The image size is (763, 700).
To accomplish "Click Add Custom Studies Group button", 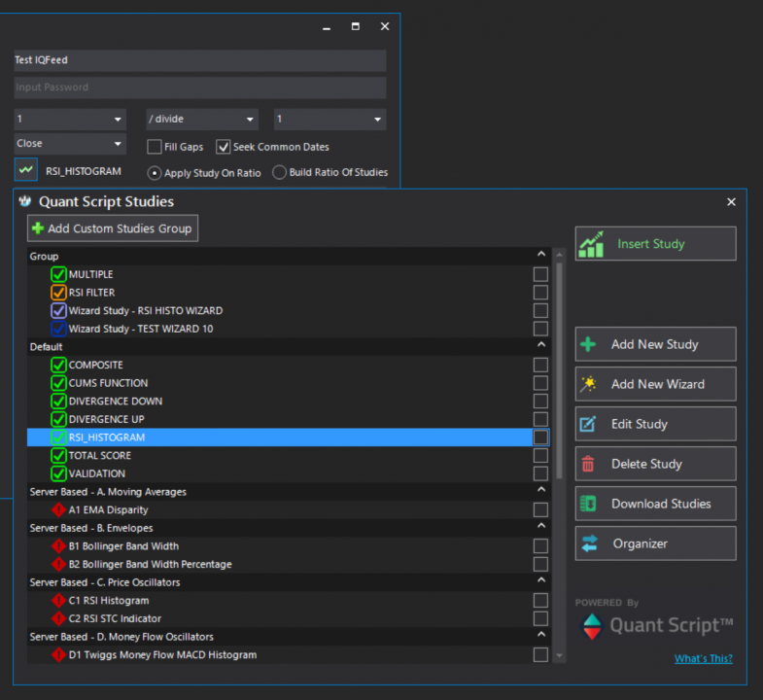I will point(113,228).
